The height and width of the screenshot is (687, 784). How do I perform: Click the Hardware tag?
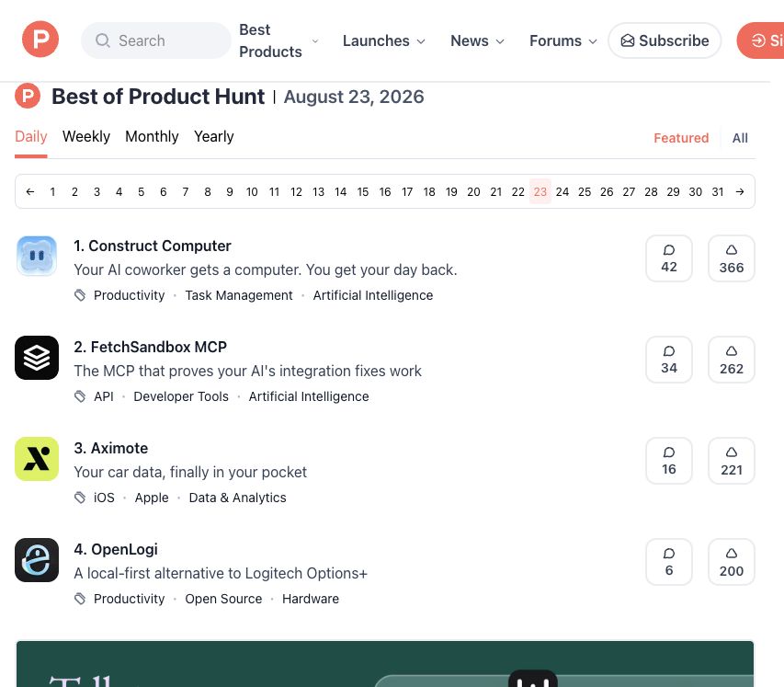click(311, 599)
